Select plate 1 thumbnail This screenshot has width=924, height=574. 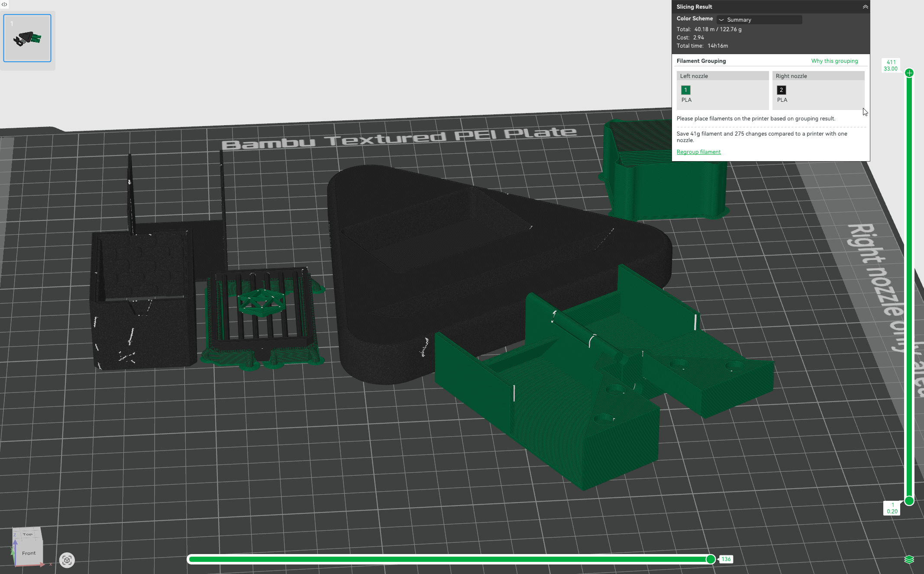(27, 38)
